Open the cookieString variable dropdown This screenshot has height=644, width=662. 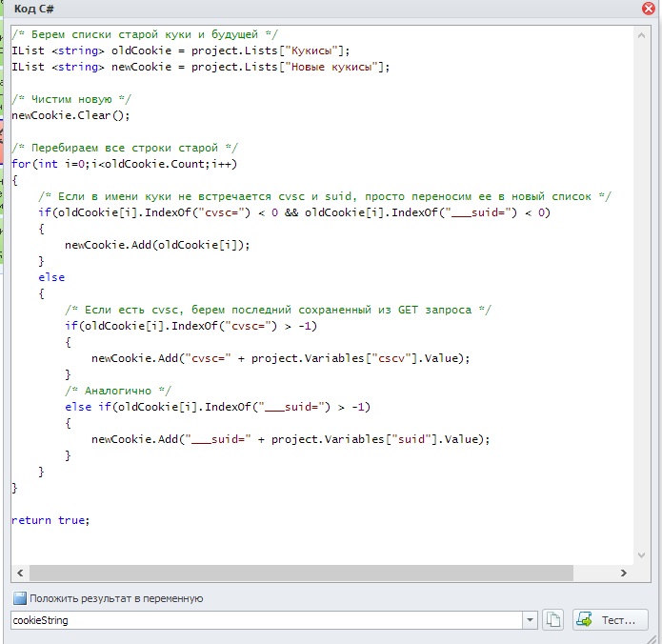(530, 620)
